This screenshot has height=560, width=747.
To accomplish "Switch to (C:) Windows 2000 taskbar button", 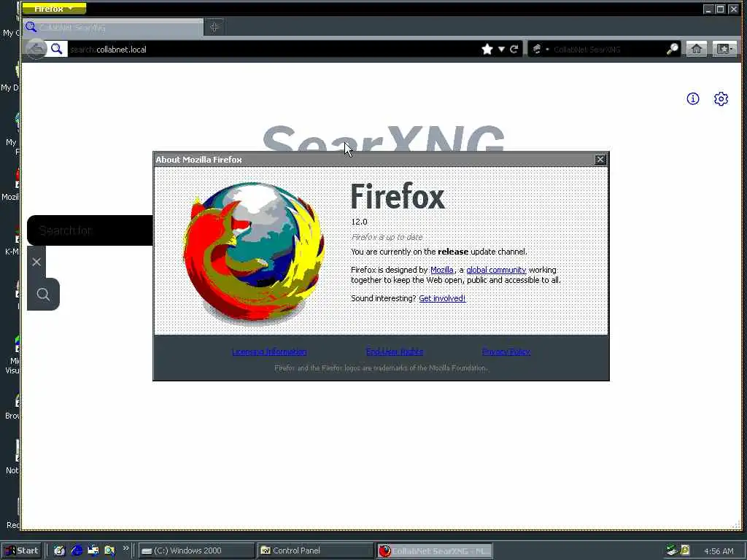I will click(196, 551).
